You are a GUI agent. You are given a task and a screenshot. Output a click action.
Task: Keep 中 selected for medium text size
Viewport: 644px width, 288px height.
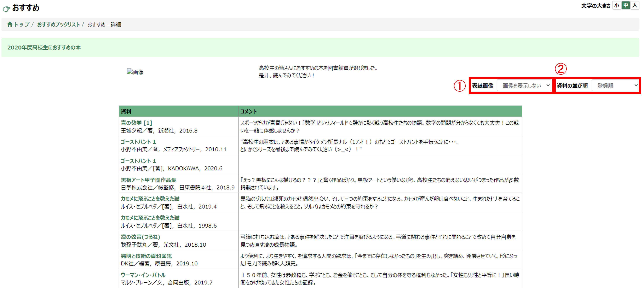[x=626, y=5]
